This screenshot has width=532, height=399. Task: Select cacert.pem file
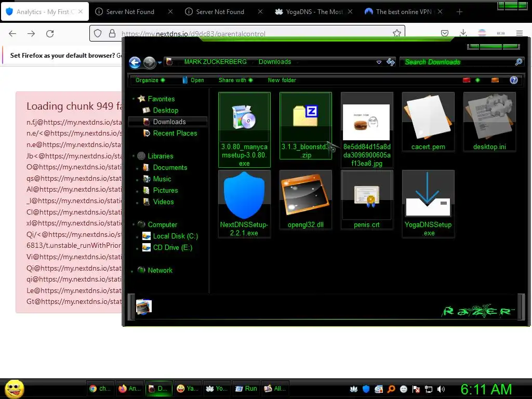tap(428, 122)
